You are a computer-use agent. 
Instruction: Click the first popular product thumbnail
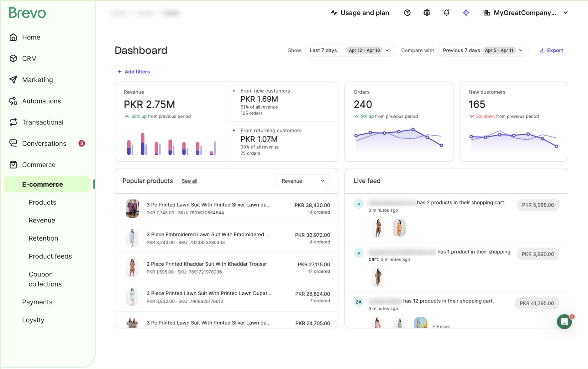(x=132, y=208)
